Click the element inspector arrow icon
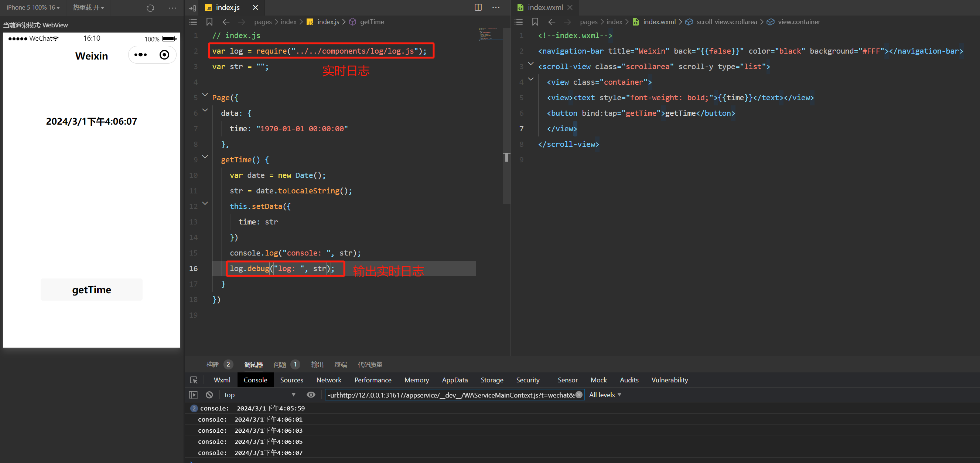 [x=194, y=380]
